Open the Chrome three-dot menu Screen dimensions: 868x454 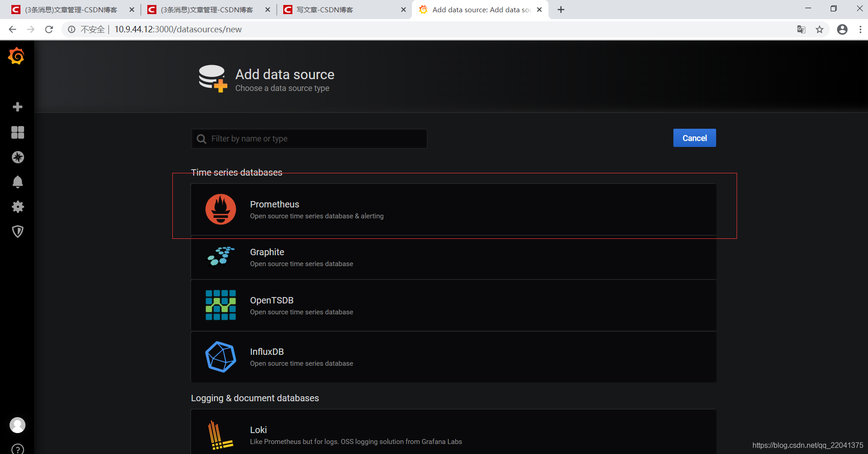[860, 30]
